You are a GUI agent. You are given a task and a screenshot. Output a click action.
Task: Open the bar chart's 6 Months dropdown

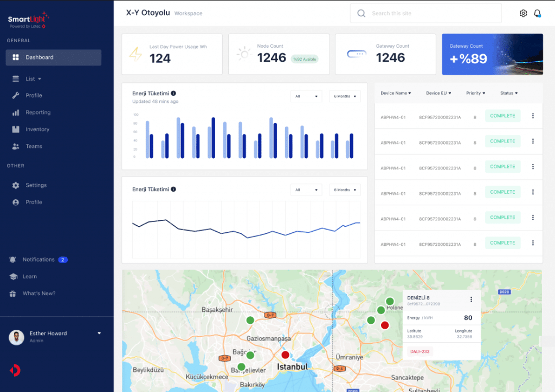[x=345, y=96]
